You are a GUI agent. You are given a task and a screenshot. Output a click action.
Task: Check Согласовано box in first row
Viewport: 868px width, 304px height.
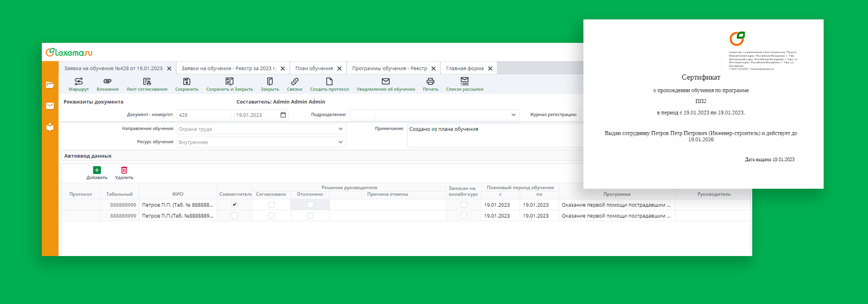tap(271, 205)
